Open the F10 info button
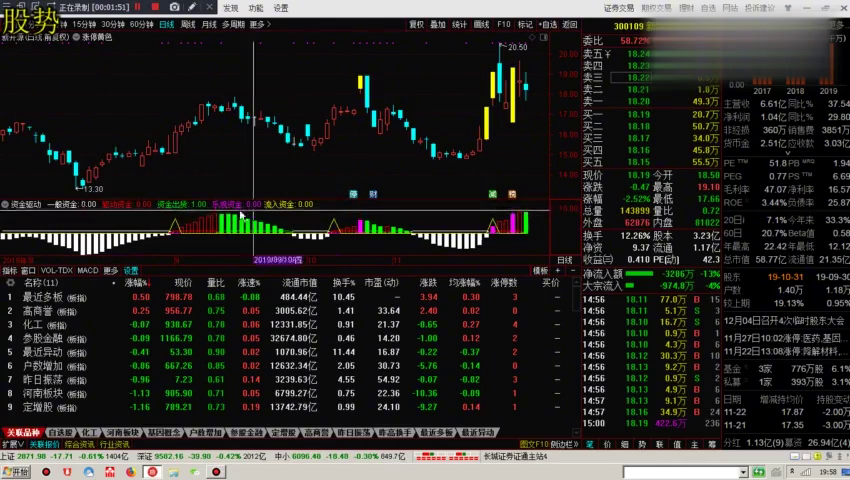The height and width of the screenshot is (480, 850). point(504,24)
